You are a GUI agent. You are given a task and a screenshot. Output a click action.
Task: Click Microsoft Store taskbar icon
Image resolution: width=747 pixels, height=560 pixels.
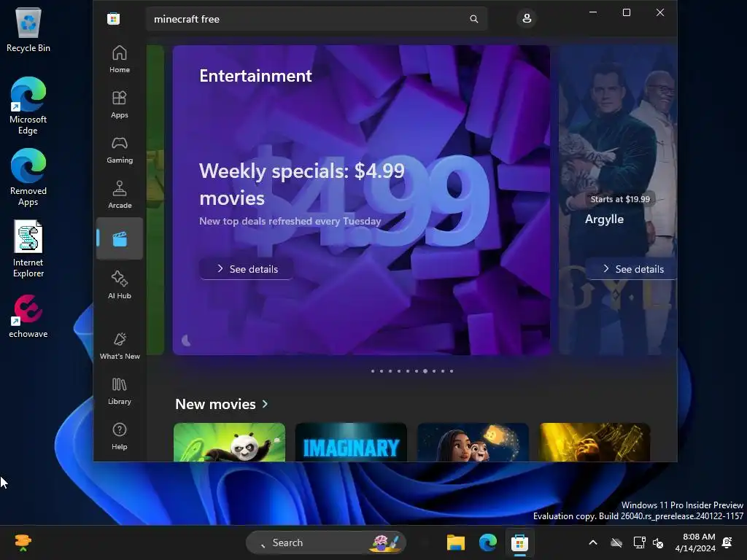[x=519, y=542]
